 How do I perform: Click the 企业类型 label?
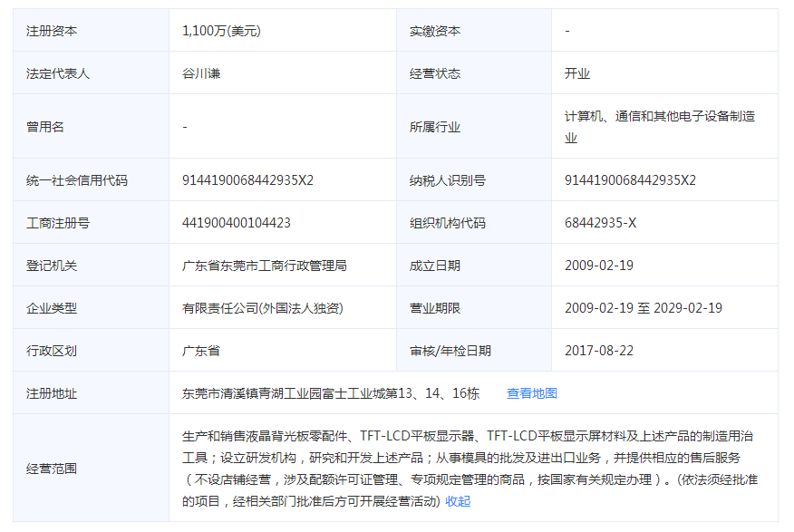coord(51,308)
